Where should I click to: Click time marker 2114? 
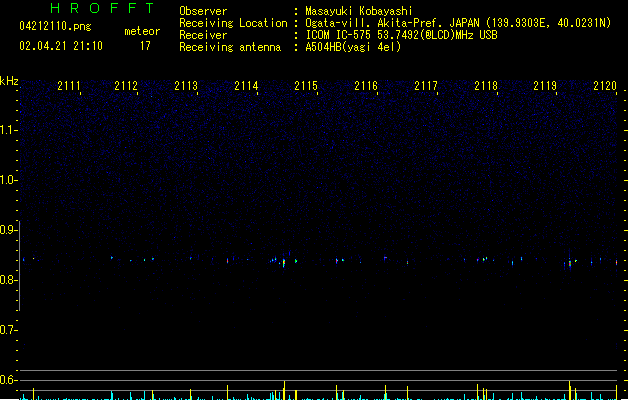pyautogui.click(x=246, y=86)
